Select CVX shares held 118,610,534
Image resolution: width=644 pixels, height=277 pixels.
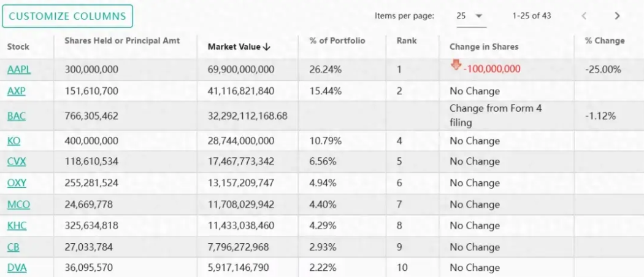pos(91,162)
